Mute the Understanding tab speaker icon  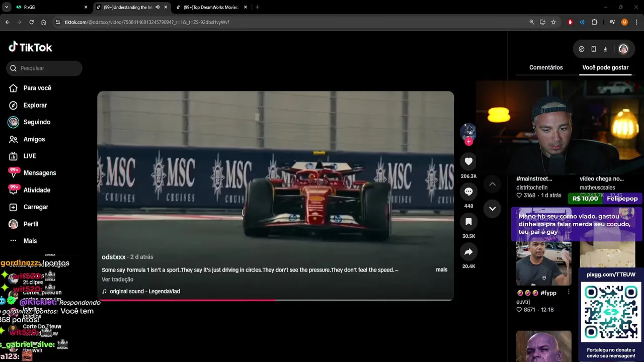click(157, 8)
